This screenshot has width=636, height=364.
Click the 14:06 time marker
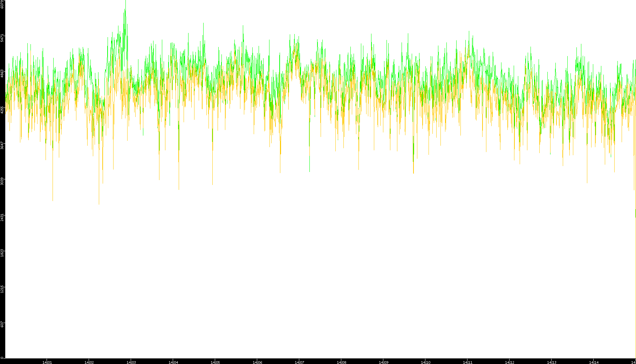click(257, 362)
